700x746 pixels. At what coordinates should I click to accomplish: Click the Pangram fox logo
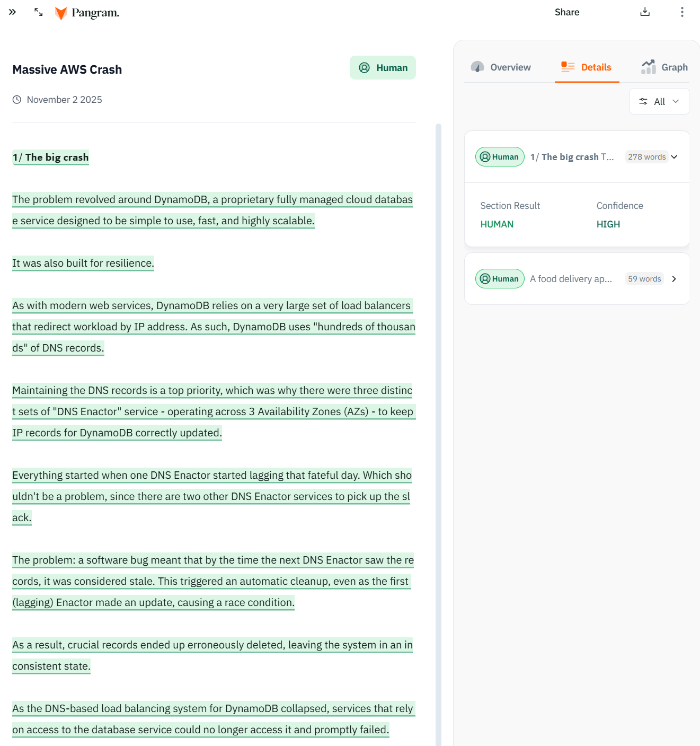(60, 12)
